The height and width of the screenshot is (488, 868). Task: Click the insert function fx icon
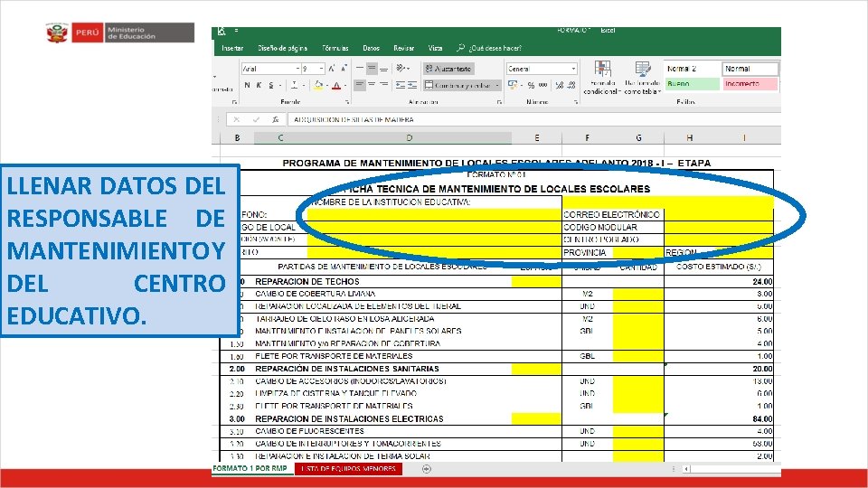(275, 119)
